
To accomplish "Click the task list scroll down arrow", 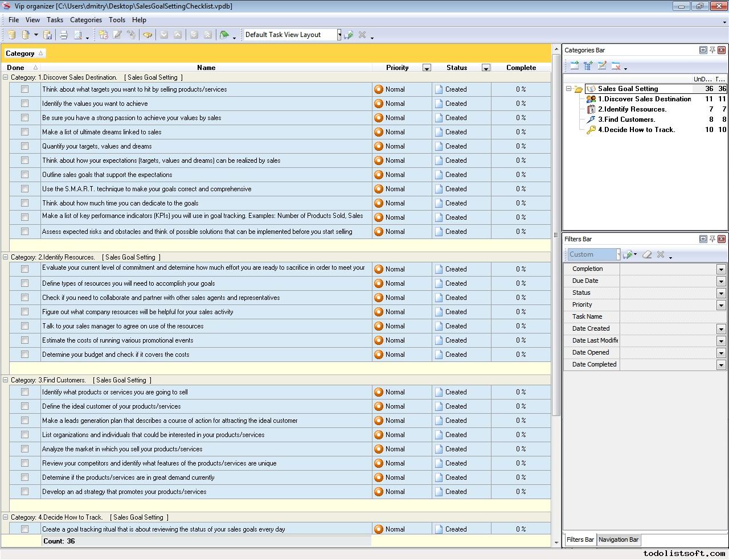I will click(x=556, y=542).
